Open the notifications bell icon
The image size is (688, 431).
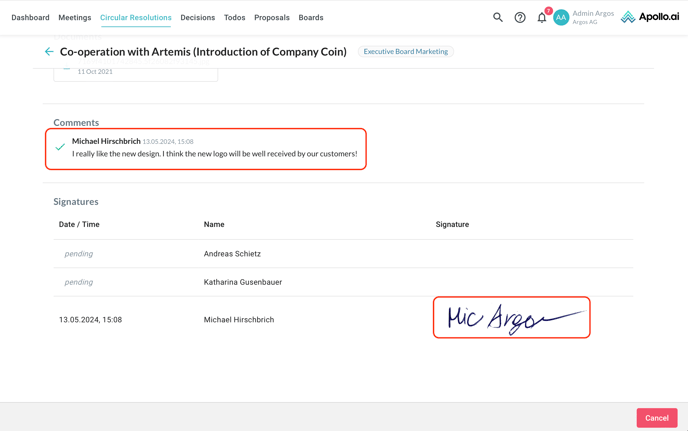click(542, 17)
